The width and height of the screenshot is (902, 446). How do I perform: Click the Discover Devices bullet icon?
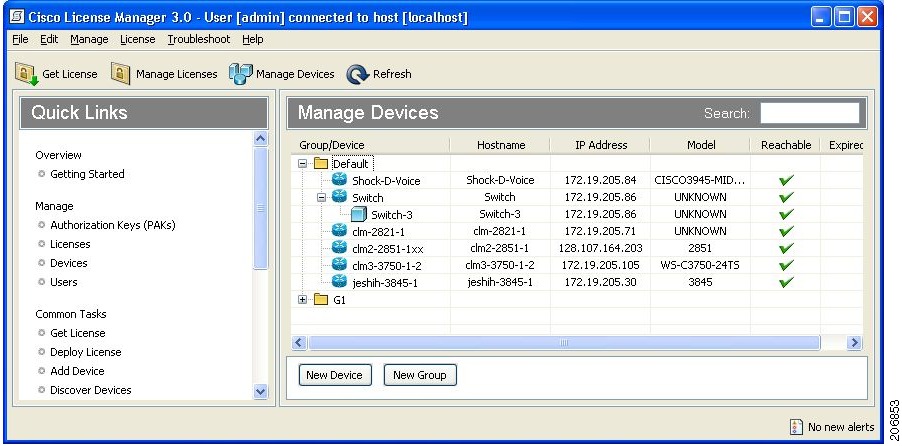click(41, 390)
